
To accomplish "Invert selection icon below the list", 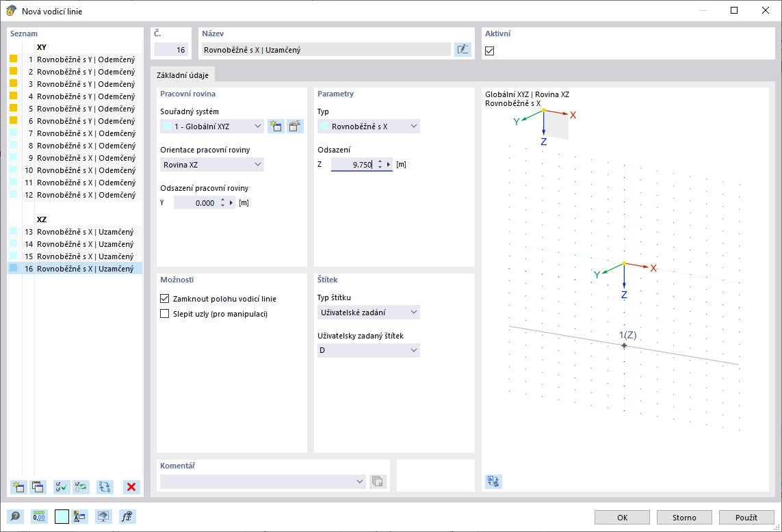I will click(x=81, y=487).
